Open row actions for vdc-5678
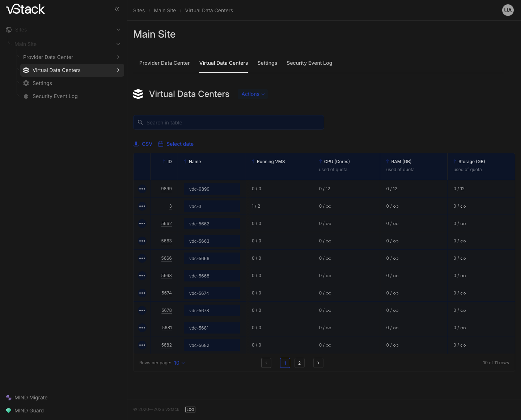The height and width of the screenshot is (420, 521). (x=142, y=310)
